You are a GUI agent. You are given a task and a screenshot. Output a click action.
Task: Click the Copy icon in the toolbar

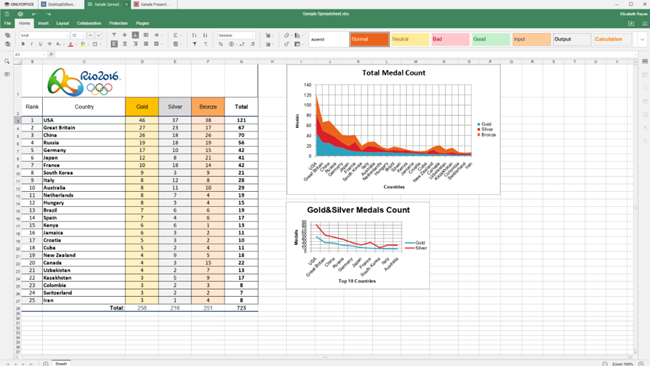point(7,35)
